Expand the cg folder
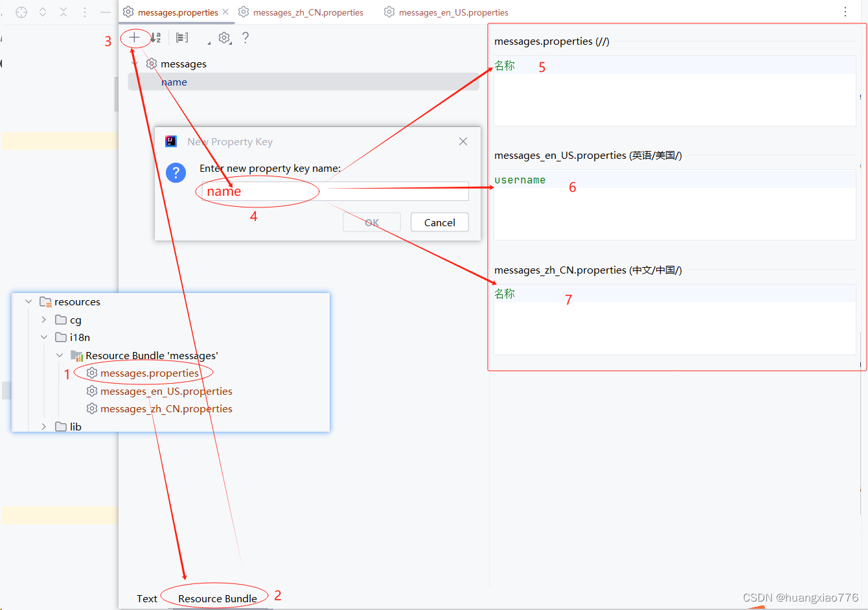Viewport: 868px width, 610px height. (x=43, y=320)
